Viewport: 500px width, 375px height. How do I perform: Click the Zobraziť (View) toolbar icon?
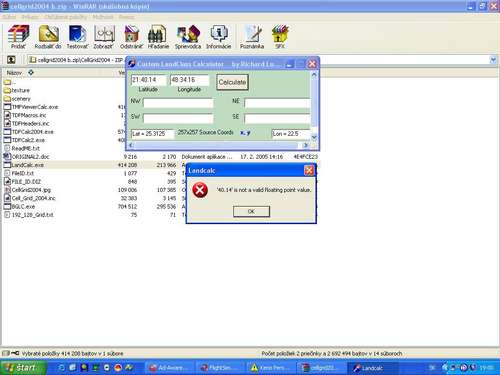pyautogui.click(x=104, y=37)
